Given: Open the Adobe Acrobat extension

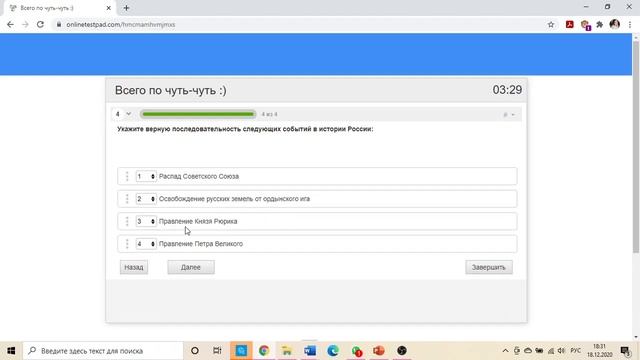Looking at the screenshot, I should point(570,24).
